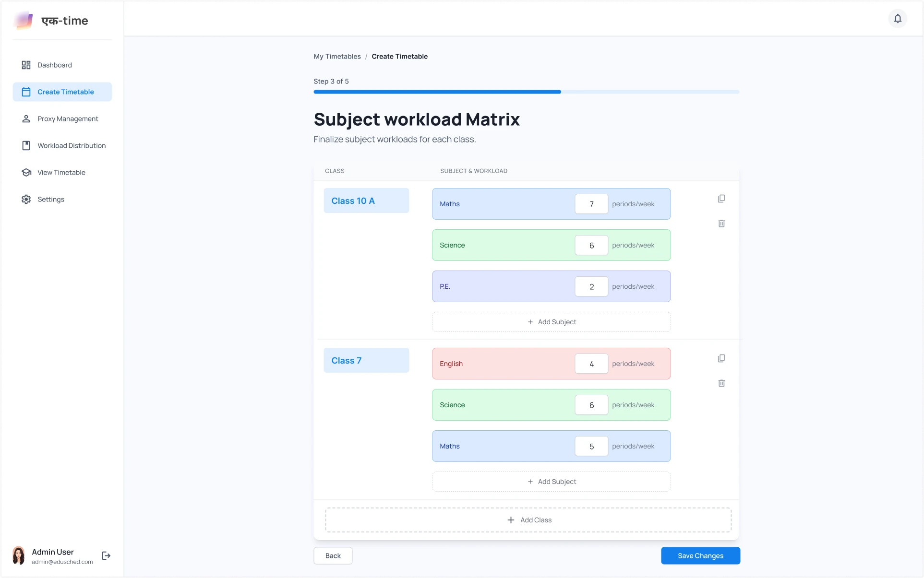Click the Dashboard grid icon
This screenshot has height=578, width=924.
click(x=26, y=65)
